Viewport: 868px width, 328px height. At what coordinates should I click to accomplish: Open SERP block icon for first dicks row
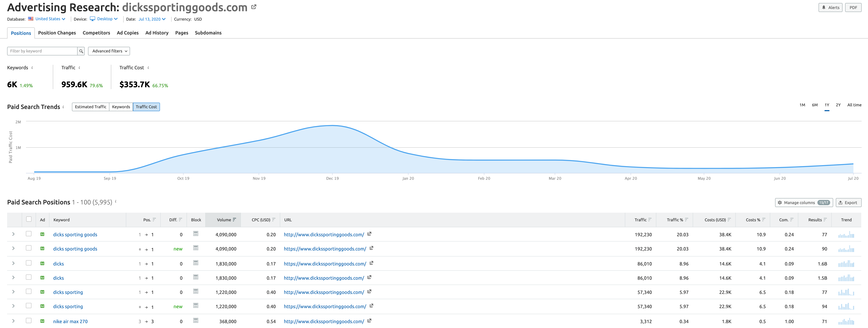pos(196,263)
